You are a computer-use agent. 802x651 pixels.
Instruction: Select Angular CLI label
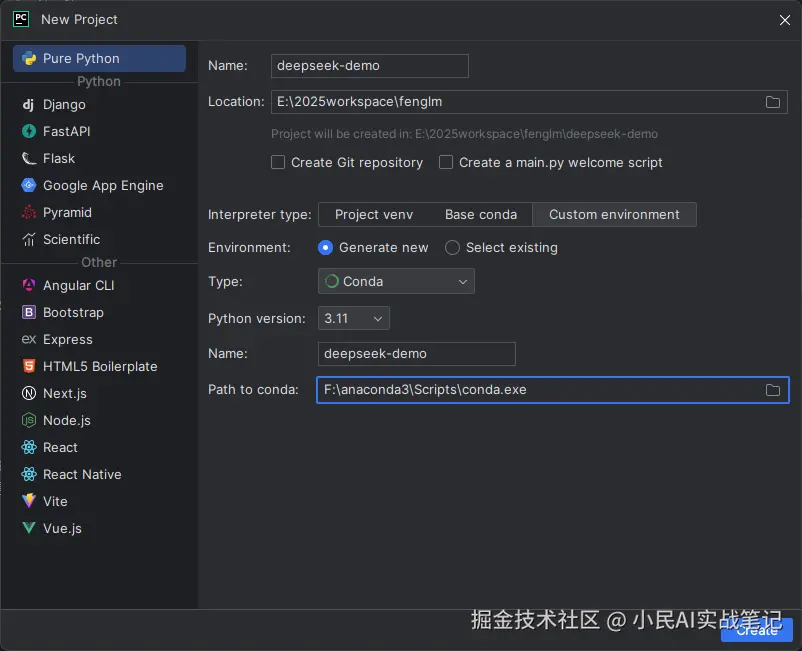pos(79,285)
